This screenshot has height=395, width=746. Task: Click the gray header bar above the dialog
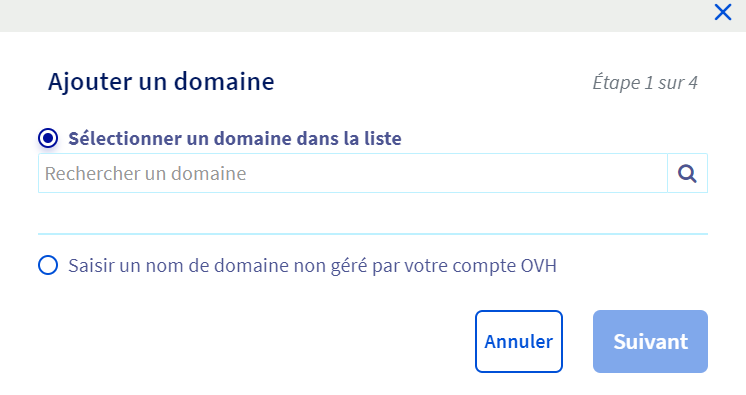[357, 16]
